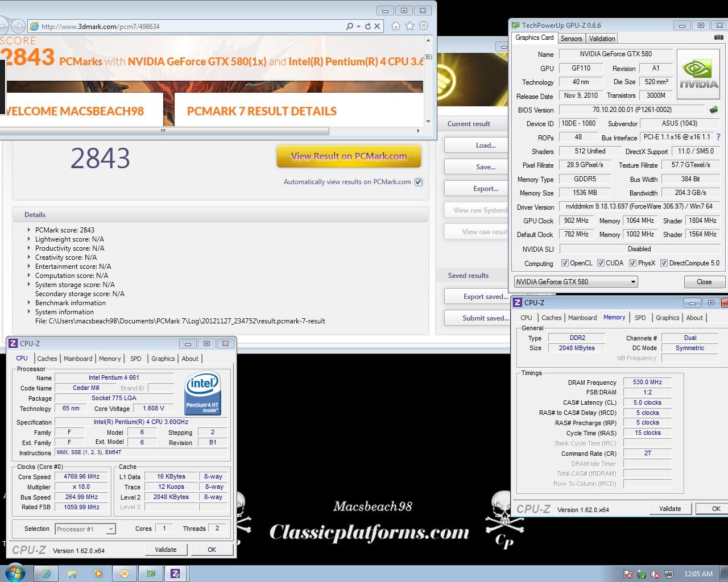This screenshot has width=728, height=582.
Task: Click Validate in the CPU-Z memory window
Action: click(670, 509)
